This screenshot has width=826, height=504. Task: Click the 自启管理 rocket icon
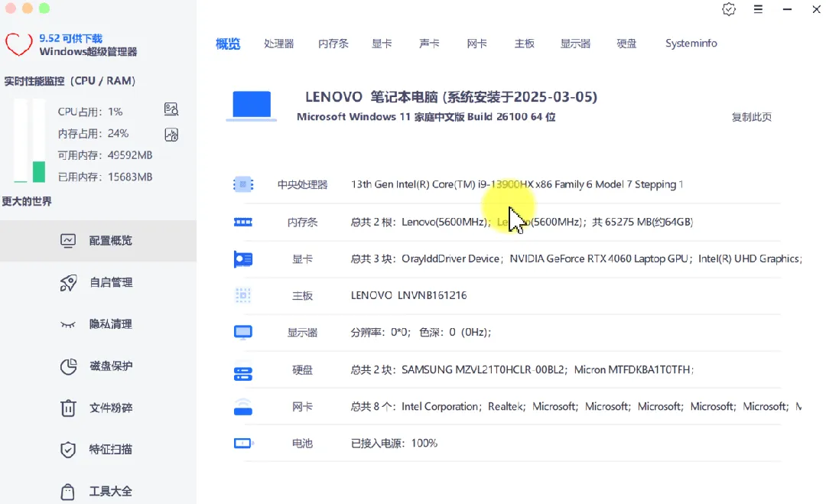(x=68, y=283)
